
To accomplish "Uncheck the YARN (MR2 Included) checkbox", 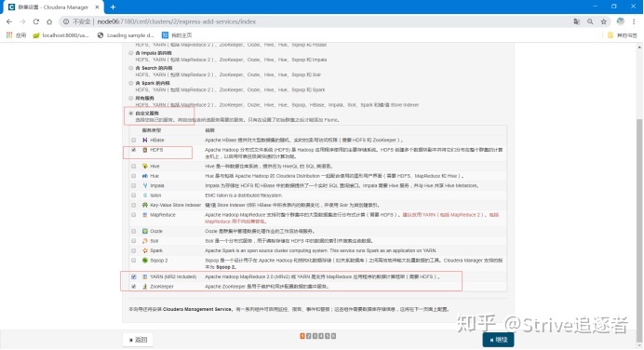I will pos(133,276).
